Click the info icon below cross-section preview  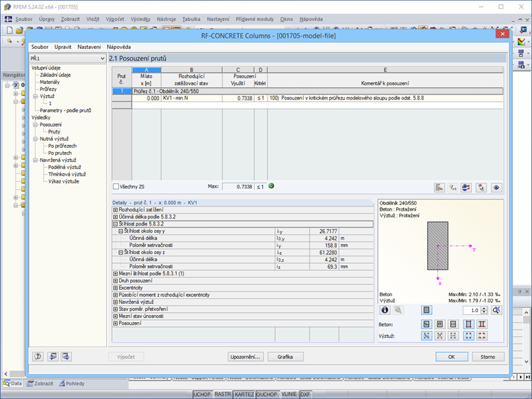[384, 310]
